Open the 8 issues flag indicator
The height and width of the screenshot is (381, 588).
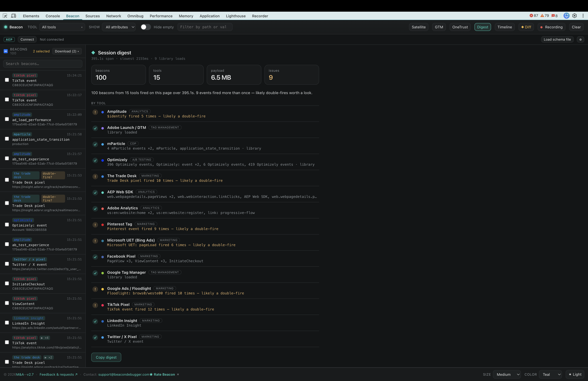[x=554, y=16]
